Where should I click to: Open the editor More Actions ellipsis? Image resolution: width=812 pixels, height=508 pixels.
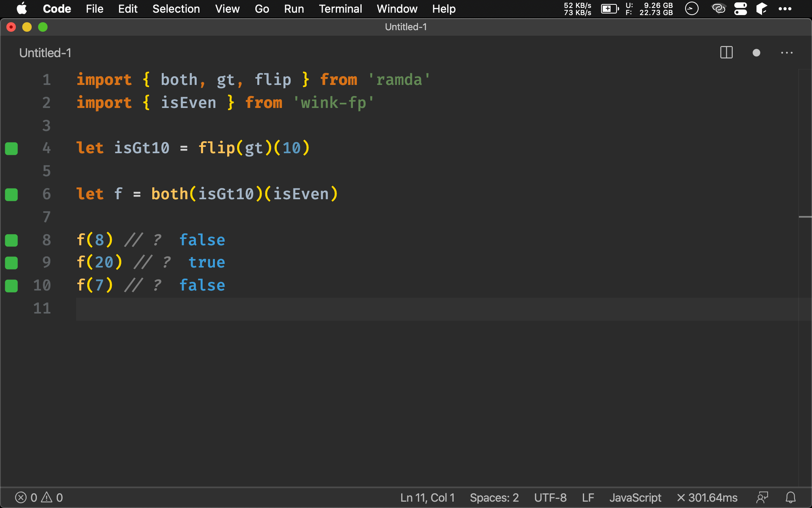[787, 53]
